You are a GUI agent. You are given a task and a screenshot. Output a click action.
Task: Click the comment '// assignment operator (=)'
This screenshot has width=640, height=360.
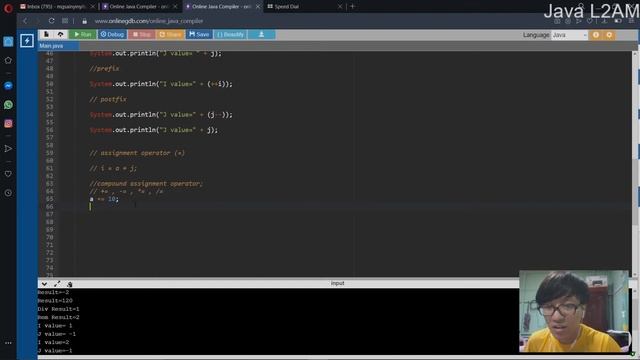coord(137,153)
